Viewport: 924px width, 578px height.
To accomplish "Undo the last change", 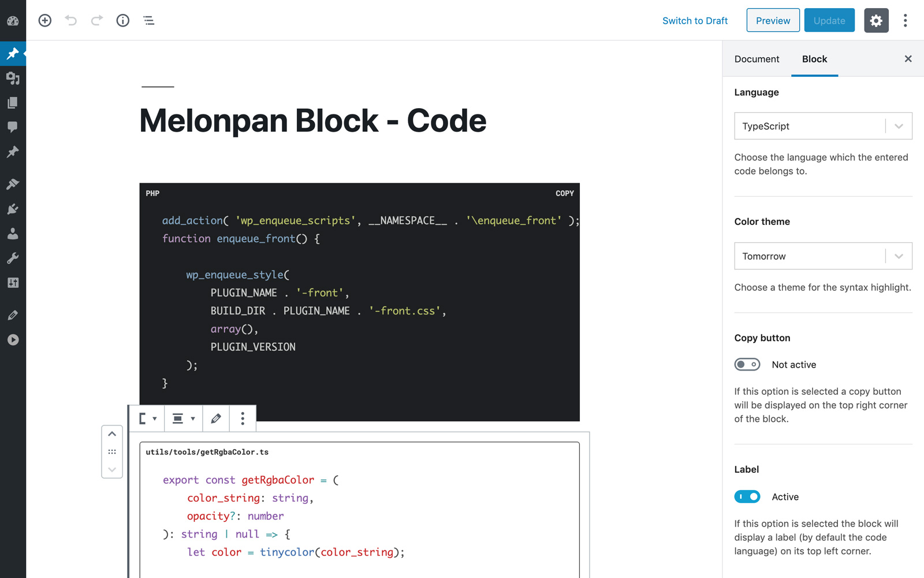I will pos(71,21).
